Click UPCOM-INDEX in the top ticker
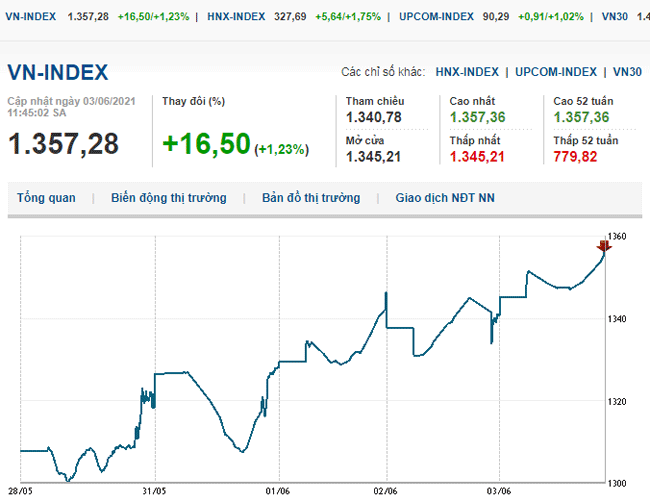The height and width of the screenshot is (502, 650). point(436,17)
